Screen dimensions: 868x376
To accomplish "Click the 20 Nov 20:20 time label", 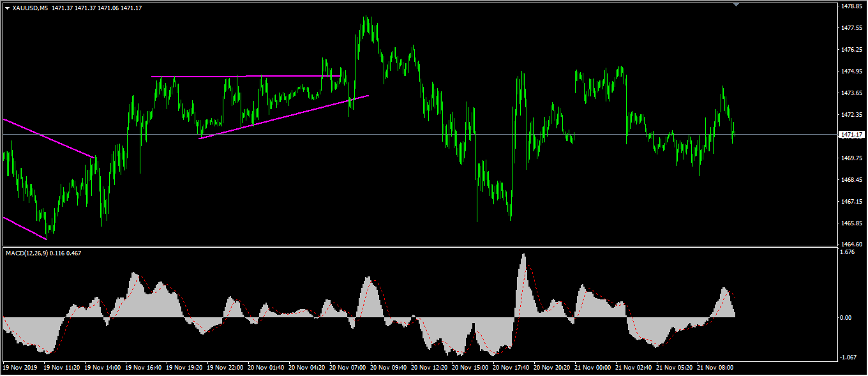I will (552, 368).
